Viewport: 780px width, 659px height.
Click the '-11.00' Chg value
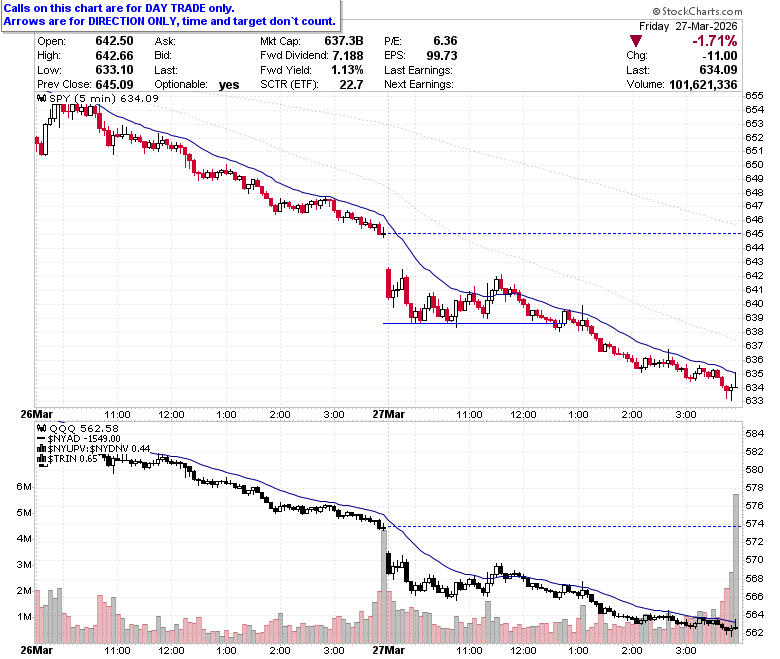coord(720,55)
